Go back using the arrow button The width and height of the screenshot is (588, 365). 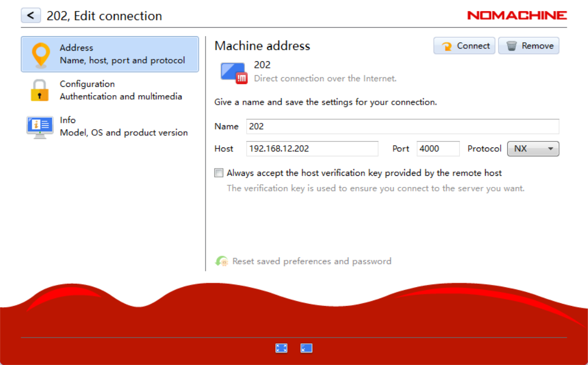click(x=31, y=16)
